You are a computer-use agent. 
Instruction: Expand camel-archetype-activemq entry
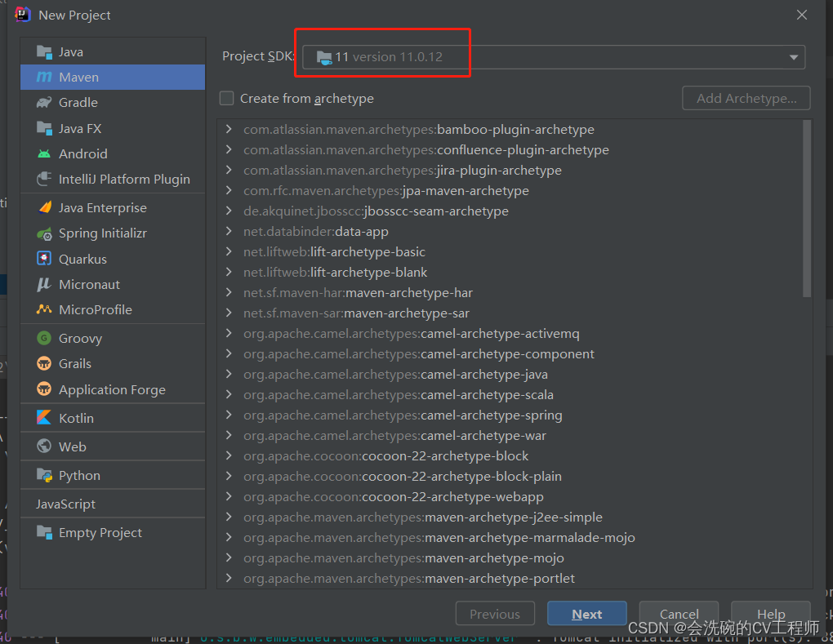(x=229, y=333)
